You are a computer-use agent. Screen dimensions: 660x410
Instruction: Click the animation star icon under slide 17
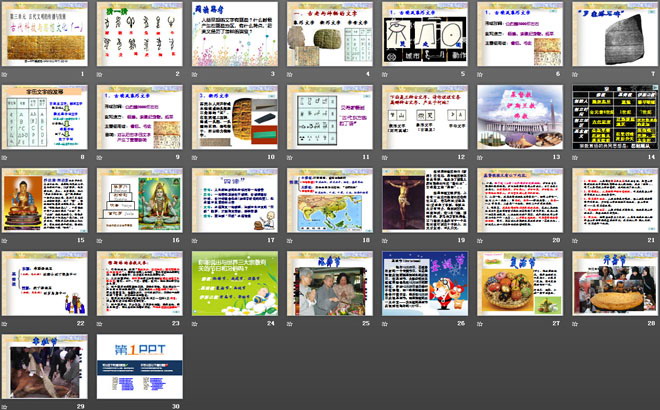point(195,241)
